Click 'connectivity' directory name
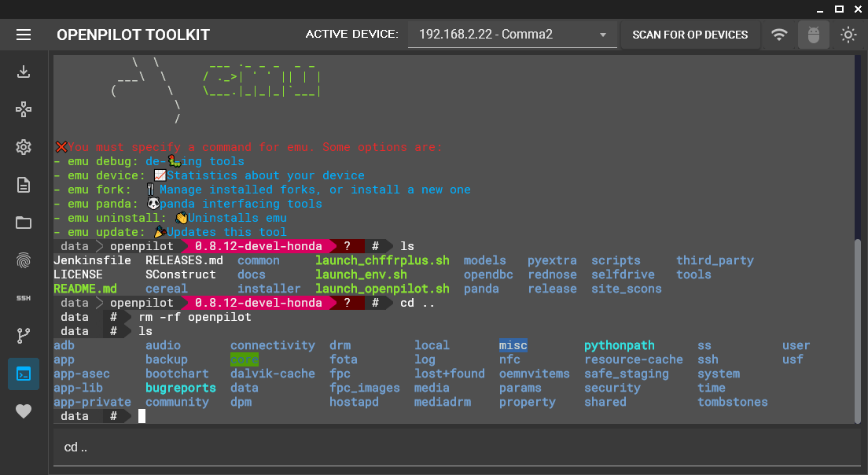The height and width of the screenshot is (475, 868). [x=272, y=345]
